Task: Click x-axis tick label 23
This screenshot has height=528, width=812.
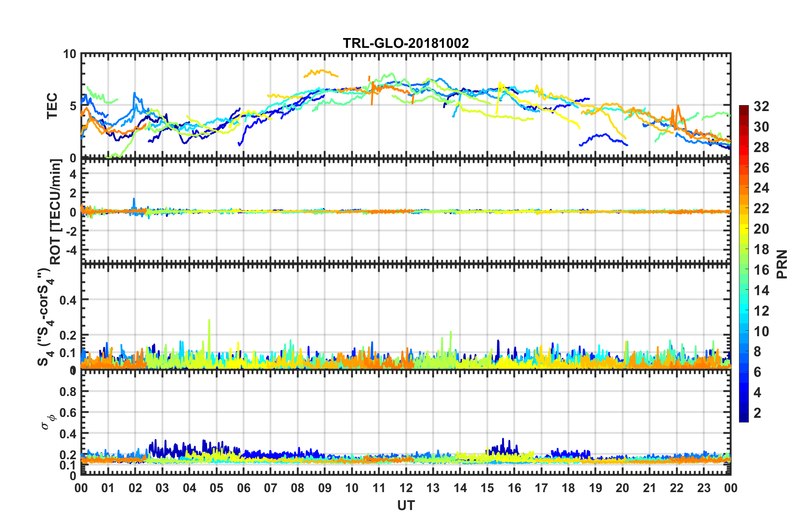Action: (x=704, y=488)
